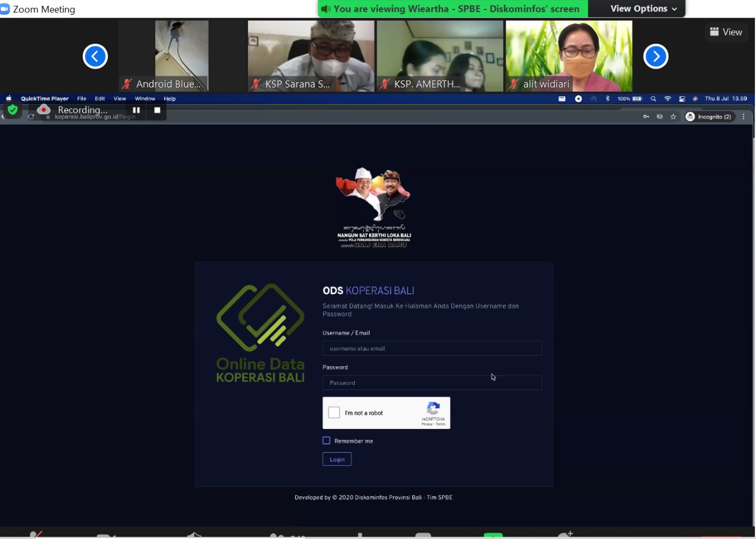The height and width of the screenshot is (539, 756).
Task: Click the koperasi.baliprov.go.id address bar
Action: pyautogui.click(x=94, y=117)
